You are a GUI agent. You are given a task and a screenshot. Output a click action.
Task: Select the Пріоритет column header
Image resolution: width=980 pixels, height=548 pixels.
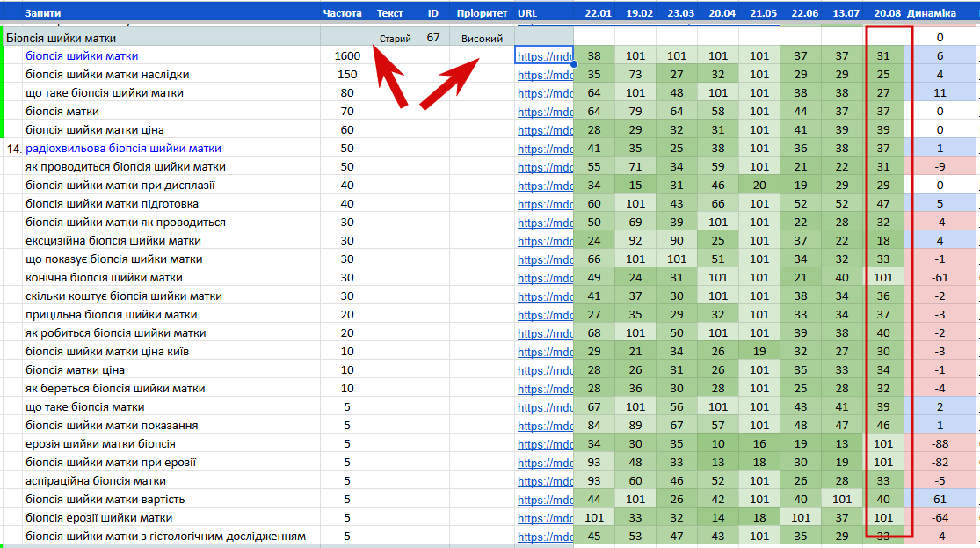tap(482, 12)
